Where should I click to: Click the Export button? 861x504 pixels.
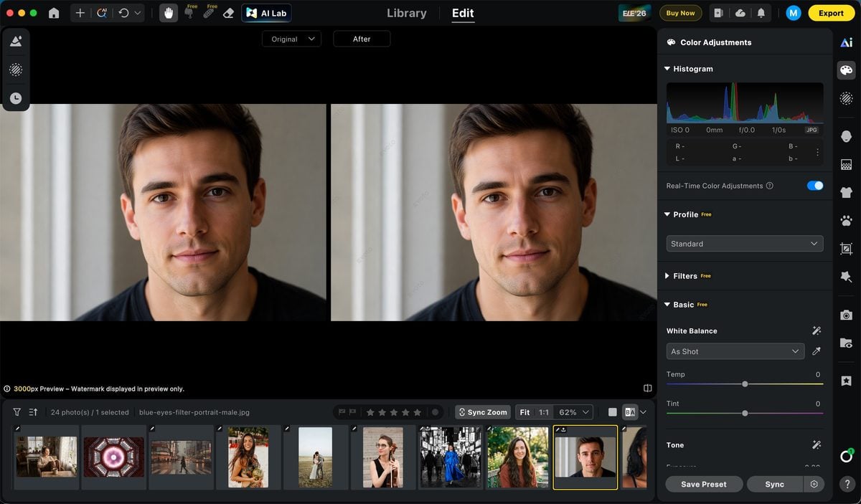coord(831,13)
